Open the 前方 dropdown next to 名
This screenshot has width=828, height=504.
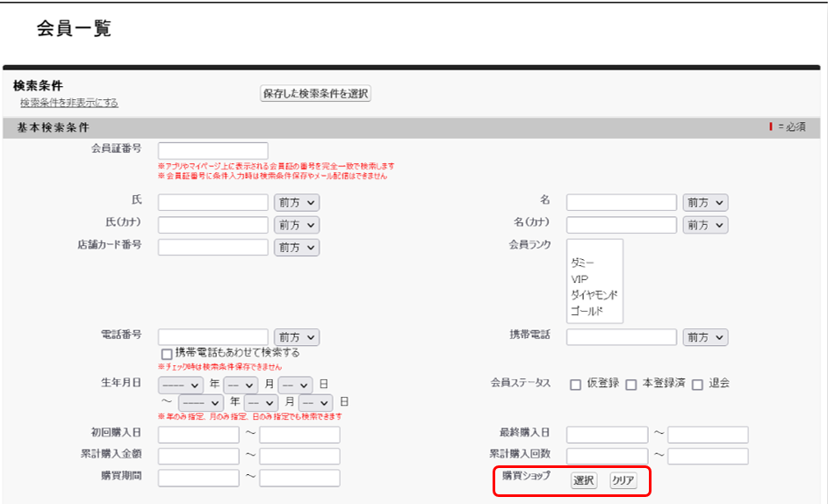705,203
